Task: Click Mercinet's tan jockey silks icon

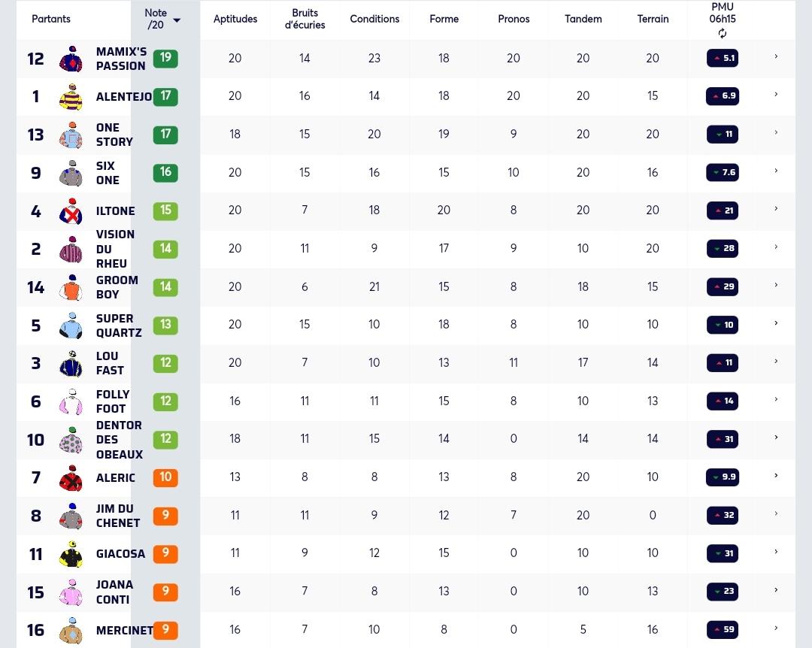Action: coord(71,630)
